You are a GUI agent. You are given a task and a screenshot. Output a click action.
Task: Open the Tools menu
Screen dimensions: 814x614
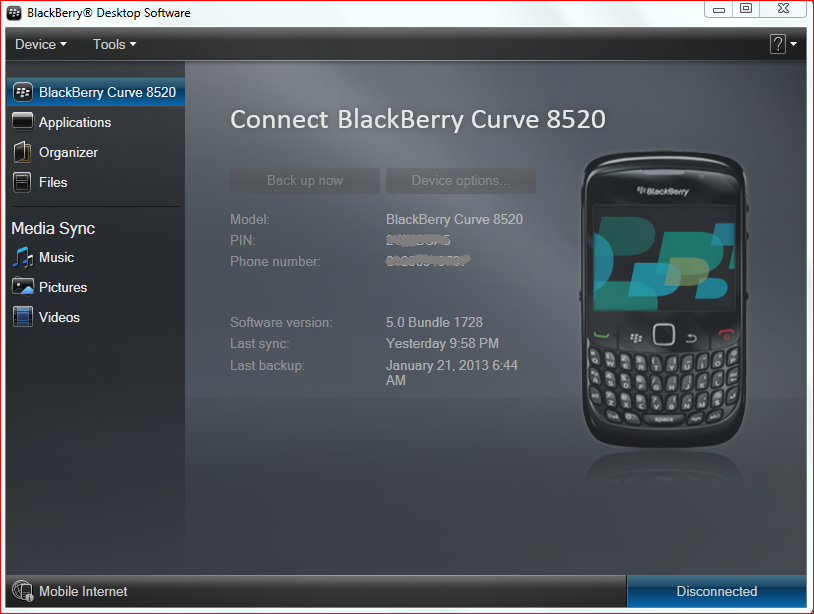(x=108, y=43)
